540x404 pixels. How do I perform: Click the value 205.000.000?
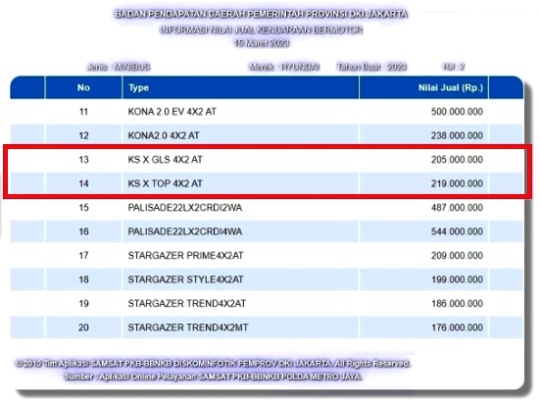point(457,159)
